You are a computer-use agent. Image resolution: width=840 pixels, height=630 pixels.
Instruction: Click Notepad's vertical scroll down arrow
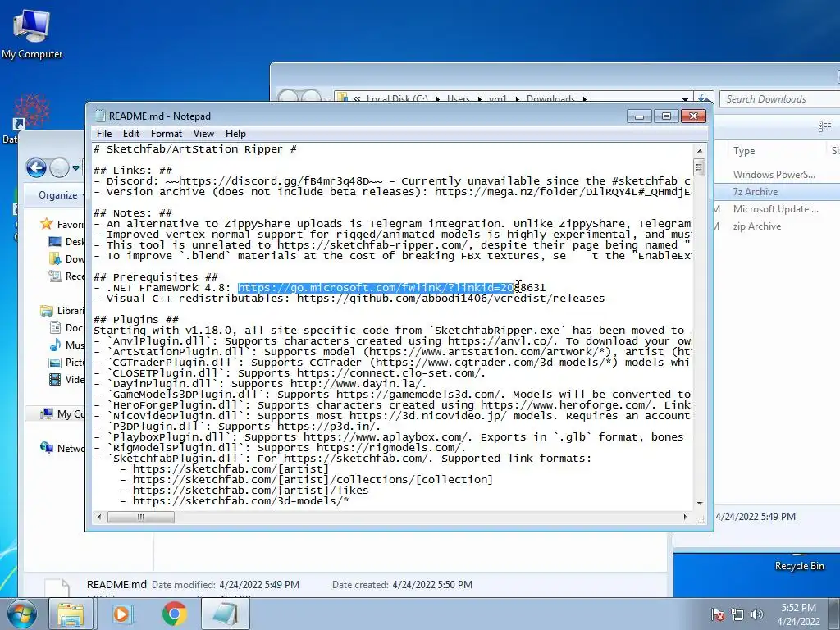[x=699, y=504]
